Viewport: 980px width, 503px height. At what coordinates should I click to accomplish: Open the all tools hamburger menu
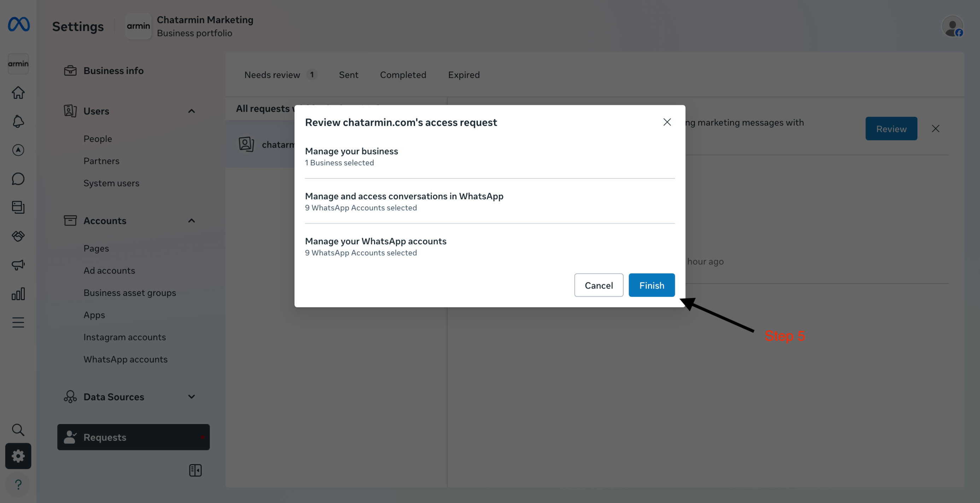point(18,322)
